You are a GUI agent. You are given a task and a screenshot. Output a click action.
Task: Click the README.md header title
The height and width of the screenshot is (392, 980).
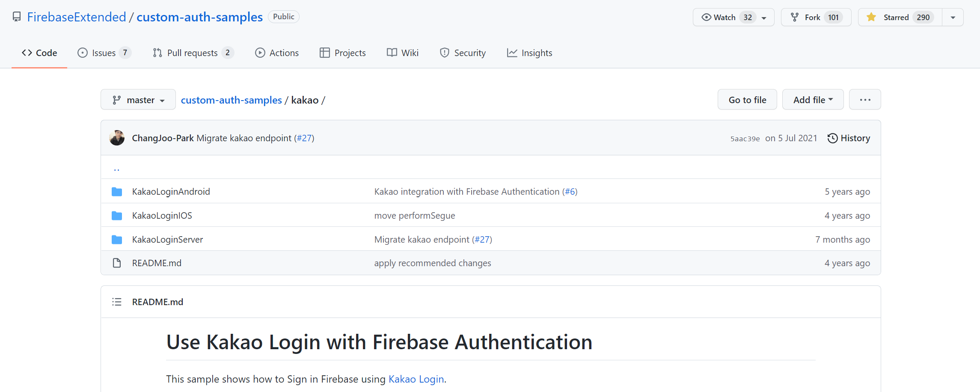157,302
